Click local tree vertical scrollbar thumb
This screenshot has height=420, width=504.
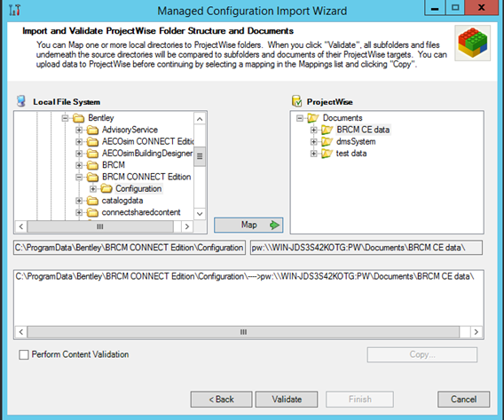200,156
